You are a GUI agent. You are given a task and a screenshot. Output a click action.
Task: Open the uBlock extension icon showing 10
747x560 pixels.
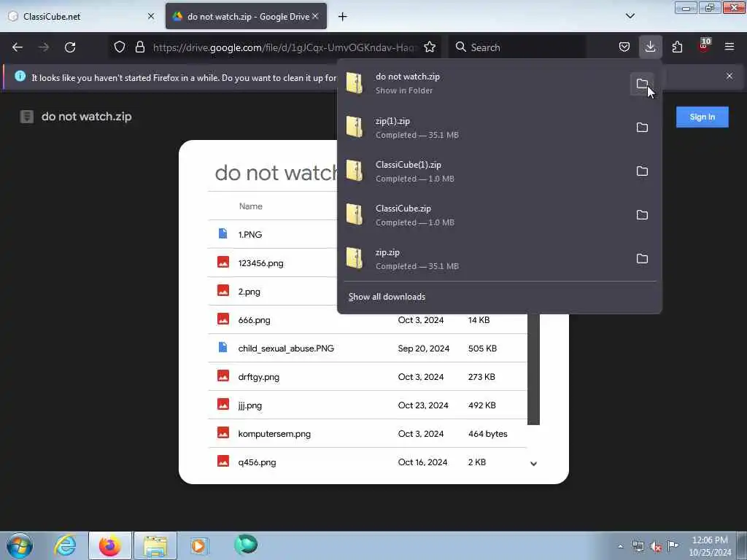point(704,46)
